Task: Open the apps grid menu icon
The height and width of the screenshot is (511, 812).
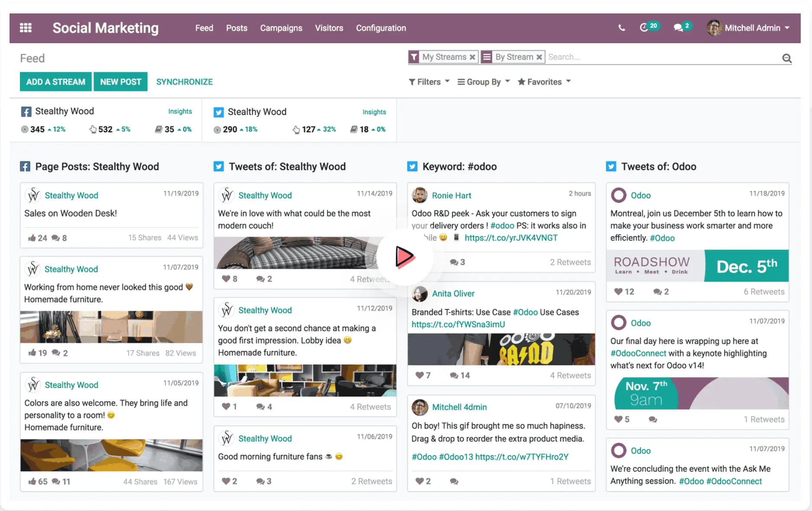Action: pos(26,28)
